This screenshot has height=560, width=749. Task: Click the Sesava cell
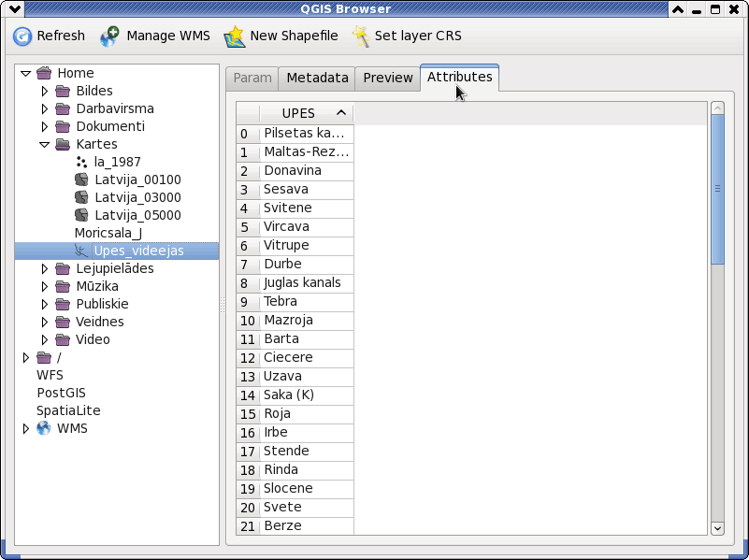tap(307, 190)
